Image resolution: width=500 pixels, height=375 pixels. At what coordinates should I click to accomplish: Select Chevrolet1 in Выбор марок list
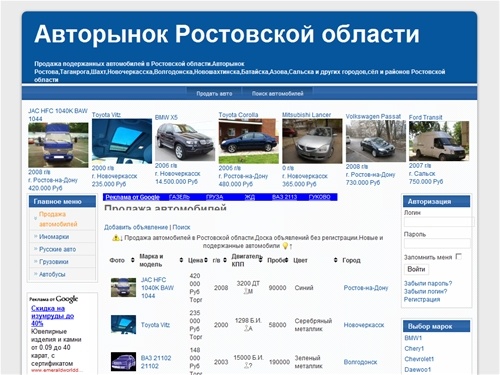click(419, 359)
